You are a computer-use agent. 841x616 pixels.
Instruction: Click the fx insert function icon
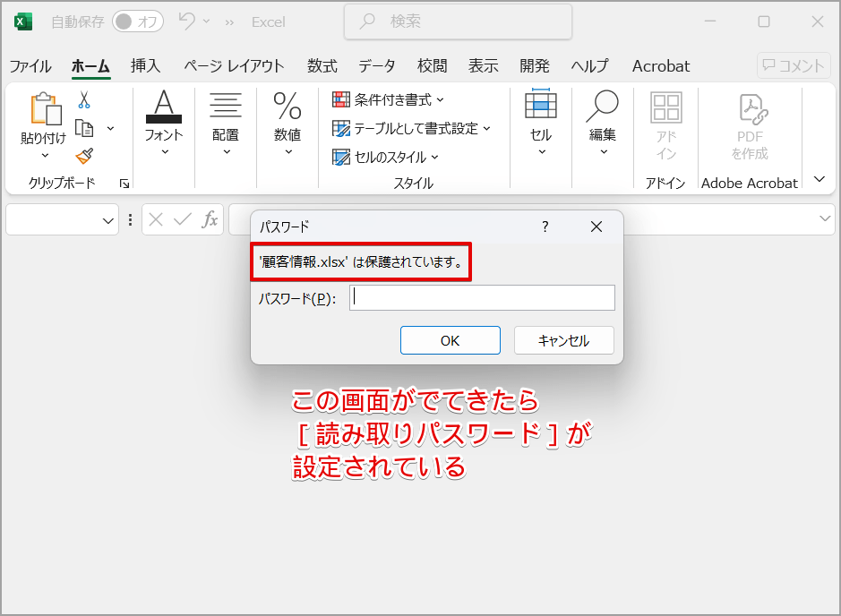tap(210, 219)
